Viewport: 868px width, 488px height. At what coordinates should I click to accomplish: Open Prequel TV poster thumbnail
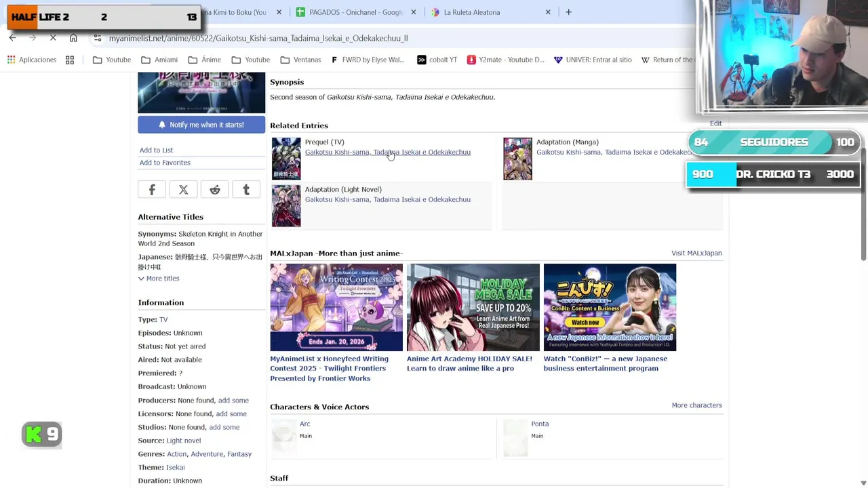pyautogui.click(x=286, y=159)
